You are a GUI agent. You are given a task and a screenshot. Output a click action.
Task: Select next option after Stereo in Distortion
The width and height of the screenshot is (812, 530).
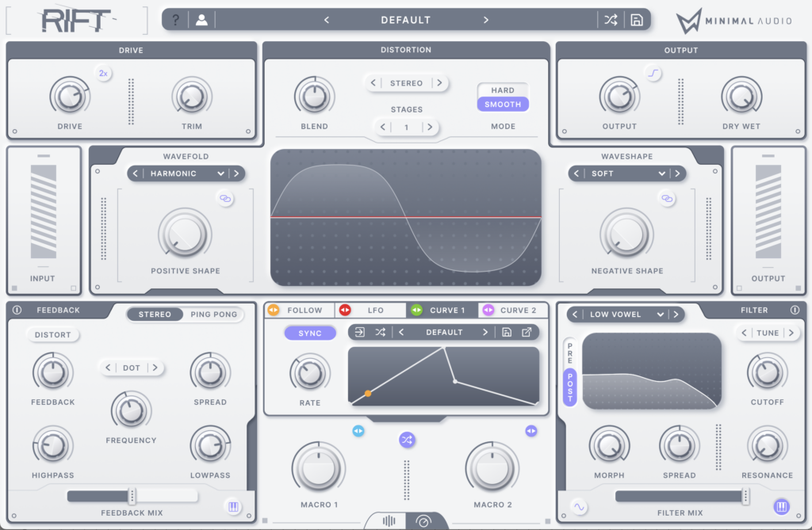pyautogui.click(x=439, y=83)
